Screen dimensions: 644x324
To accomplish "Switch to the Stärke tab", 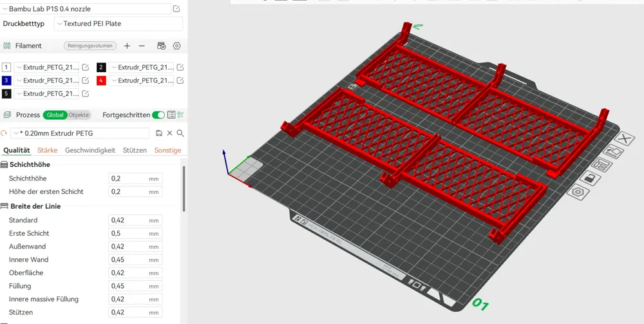I will (x=47, y=150).
